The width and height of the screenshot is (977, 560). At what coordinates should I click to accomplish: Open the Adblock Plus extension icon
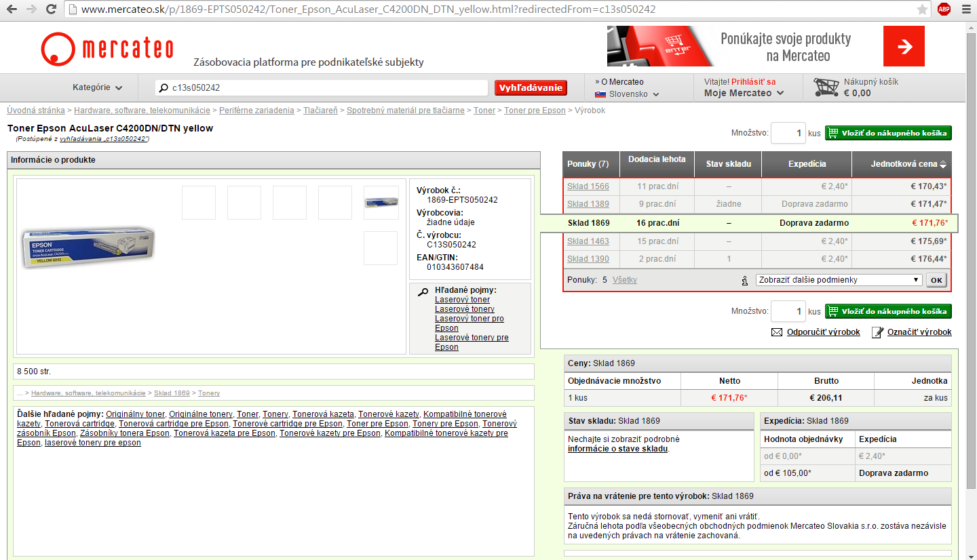(944, 9)
